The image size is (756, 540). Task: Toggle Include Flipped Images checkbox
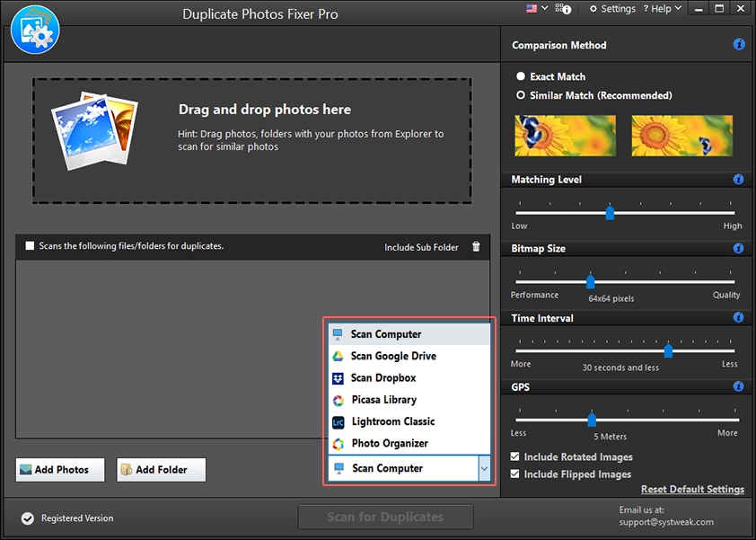515,474
